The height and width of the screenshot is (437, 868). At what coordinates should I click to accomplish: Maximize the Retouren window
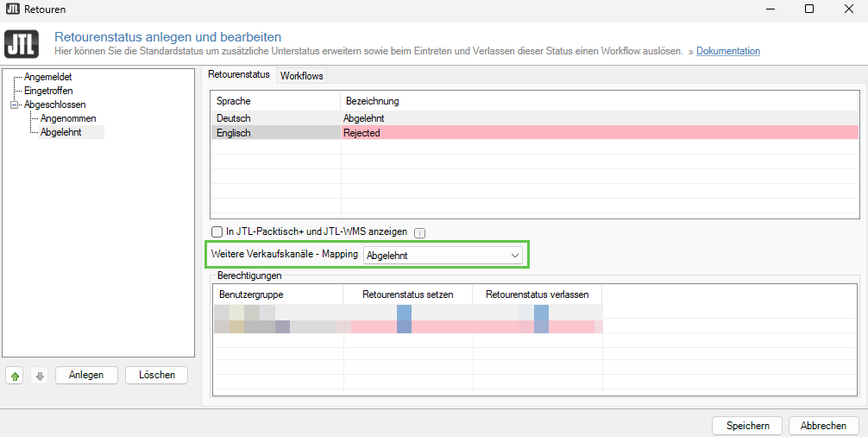pos(808,9)
